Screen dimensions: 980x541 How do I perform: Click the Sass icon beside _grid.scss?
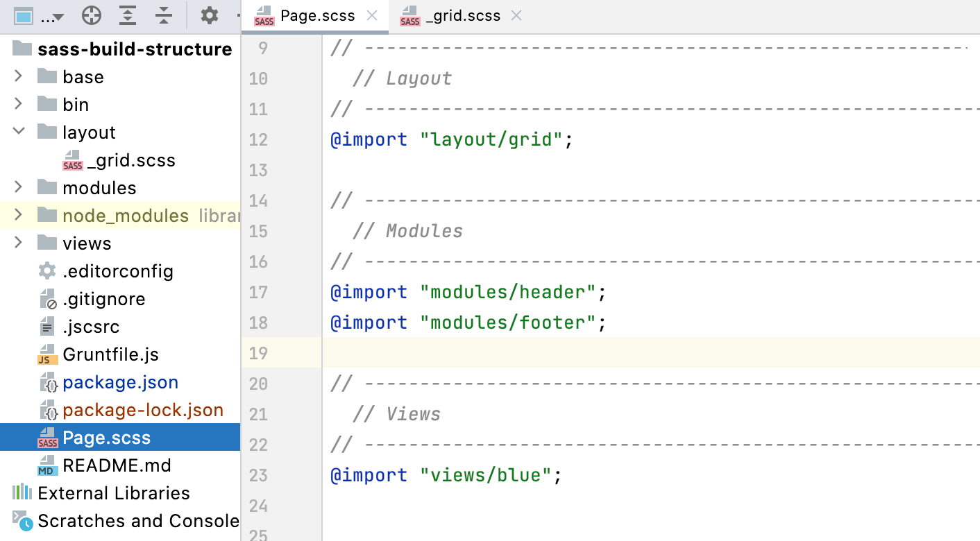point(72,160)
